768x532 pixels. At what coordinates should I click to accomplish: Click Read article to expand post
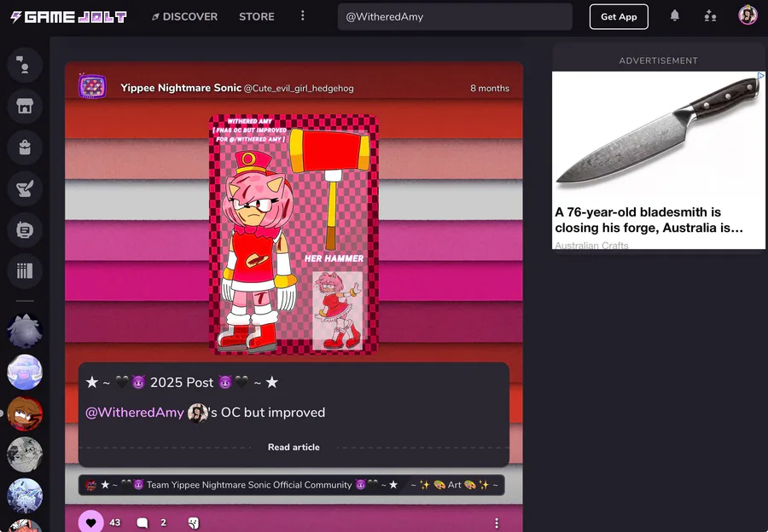click(x=294, y=448)
